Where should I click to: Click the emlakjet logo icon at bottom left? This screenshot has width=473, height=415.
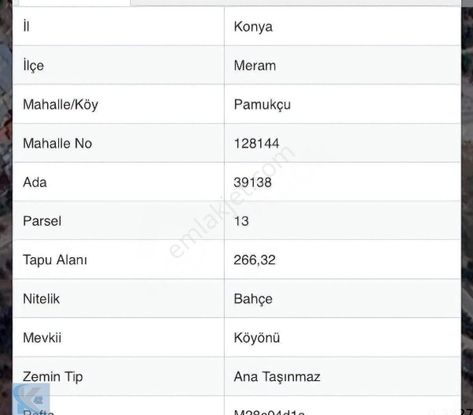click(31, 399)
